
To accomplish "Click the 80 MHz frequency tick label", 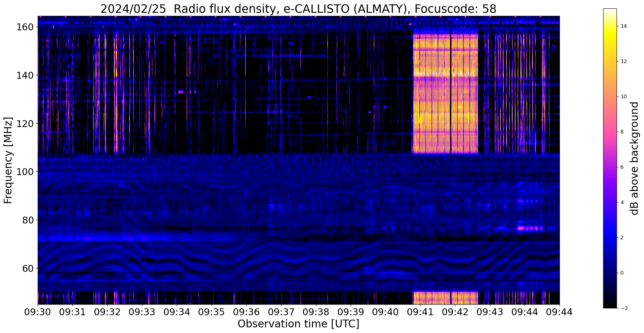I will 27,220.
